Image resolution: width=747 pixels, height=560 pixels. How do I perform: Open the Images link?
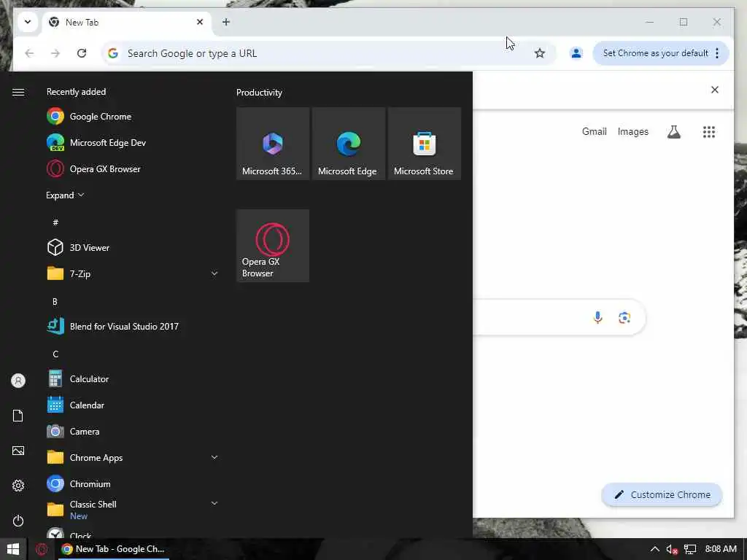click(632, 131)
